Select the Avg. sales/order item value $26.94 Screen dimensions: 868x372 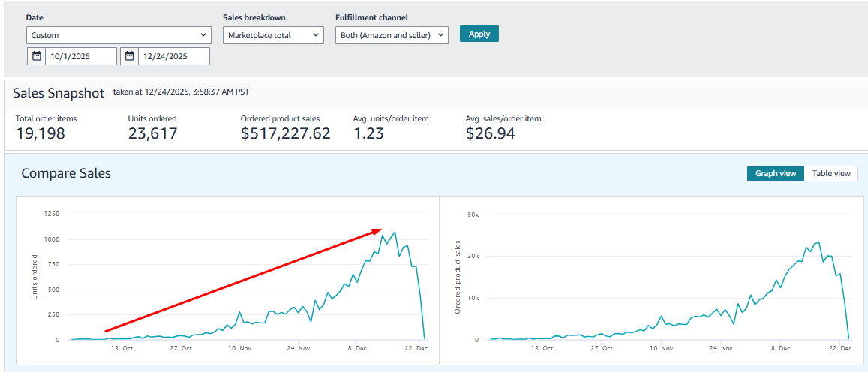coord(491,133)
